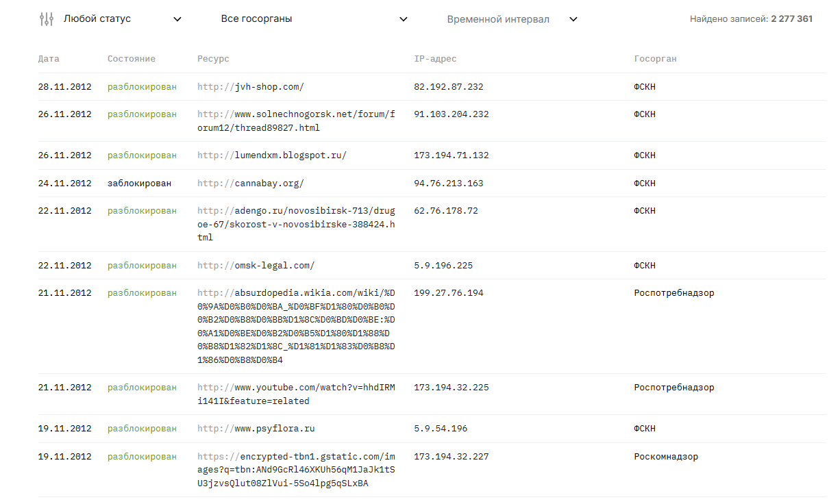Click IP address 62.76.178.72

click(446, 211)
